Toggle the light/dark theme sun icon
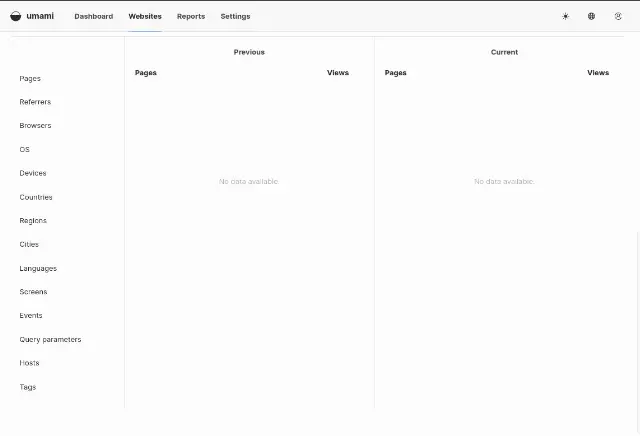The height and width of the screenshot is (436, 640). 565,16
